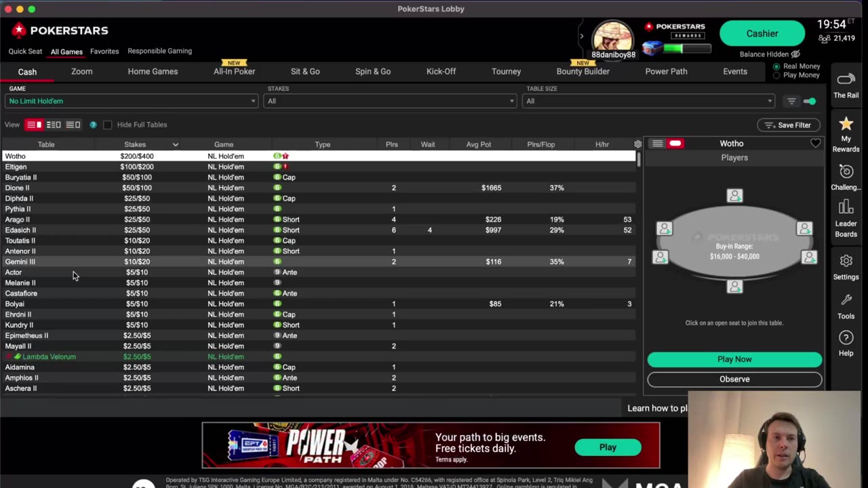Switch preview panel to list view icon
The height and width of the screenshot is (488, 868).
[657, 144]
